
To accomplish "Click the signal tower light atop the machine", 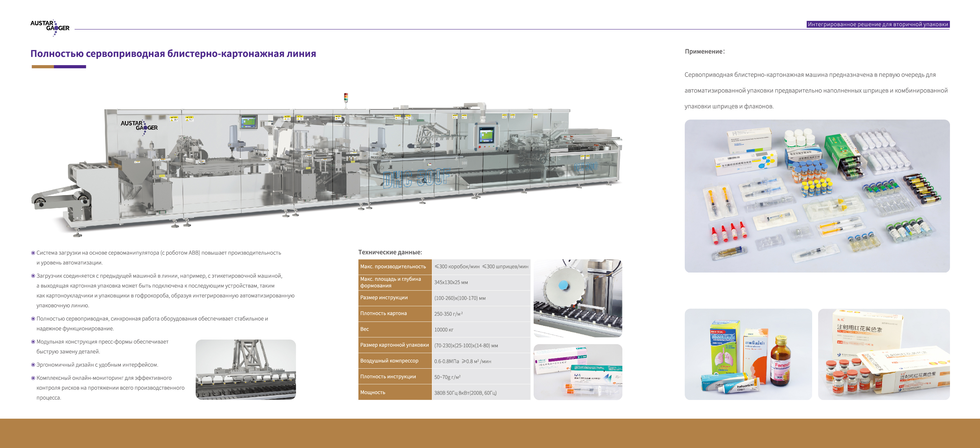I will [x=346, y=97].
